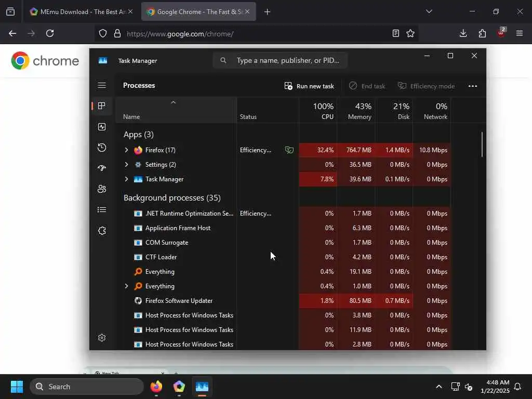Go back in Firefox history
Image resolution: width=532 pixels, height=399 pixels.
[x=12, y=33]
